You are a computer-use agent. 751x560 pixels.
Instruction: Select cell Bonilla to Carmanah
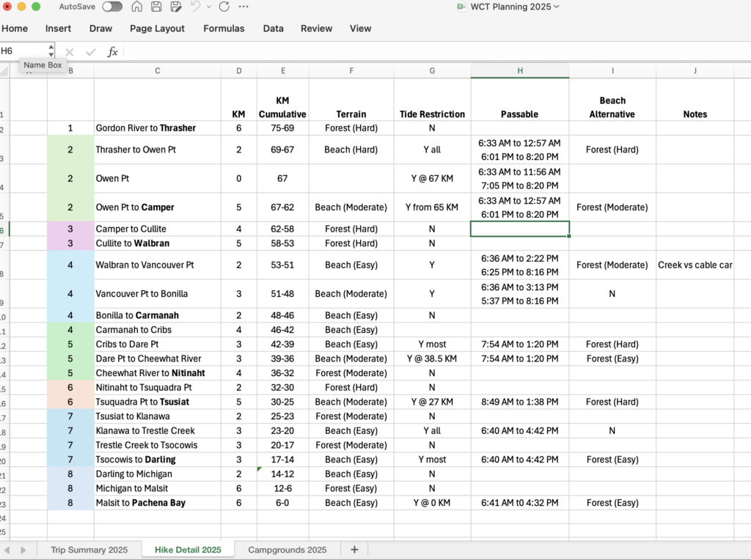157,315
